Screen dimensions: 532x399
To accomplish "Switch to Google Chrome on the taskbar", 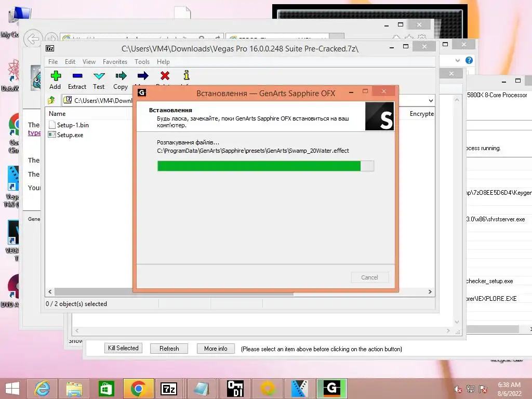I will pyautogui.click(x=138, y=389).
